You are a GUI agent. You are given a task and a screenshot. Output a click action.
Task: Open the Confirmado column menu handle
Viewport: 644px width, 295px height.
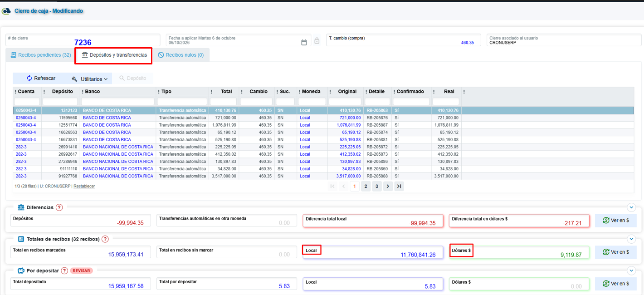(x=394, y=92)
